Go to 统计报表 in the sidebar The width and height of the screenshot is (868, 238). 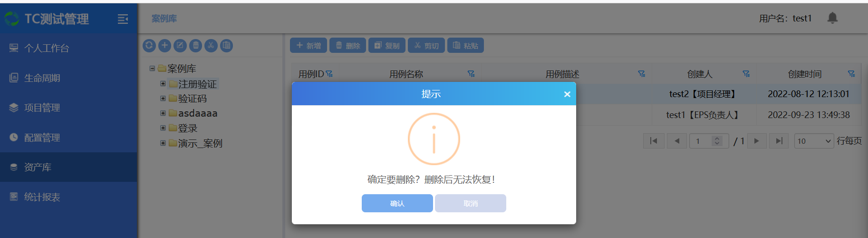coord(42,197)
